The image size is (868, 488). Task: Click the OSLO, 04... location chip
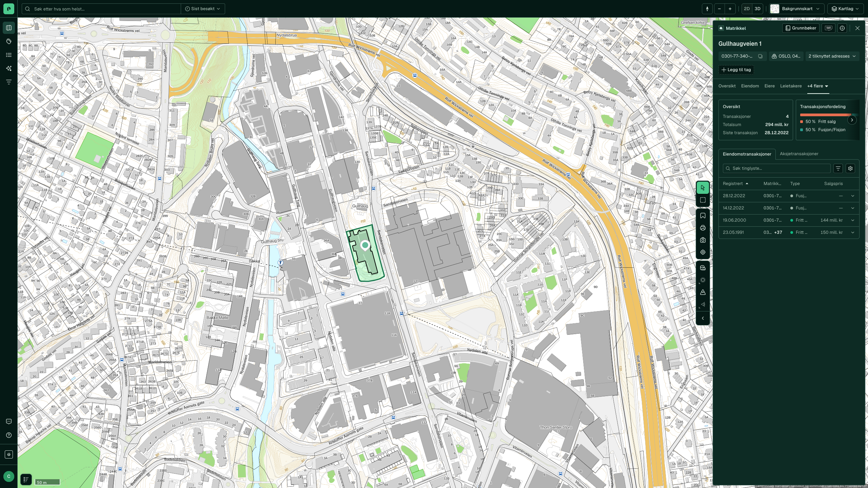(786, 56)
